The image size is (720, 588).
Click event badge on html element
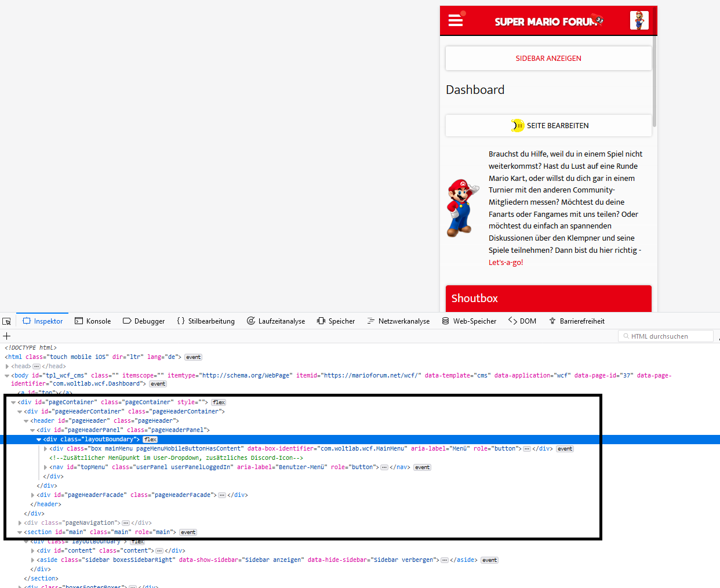pos(193,357)
